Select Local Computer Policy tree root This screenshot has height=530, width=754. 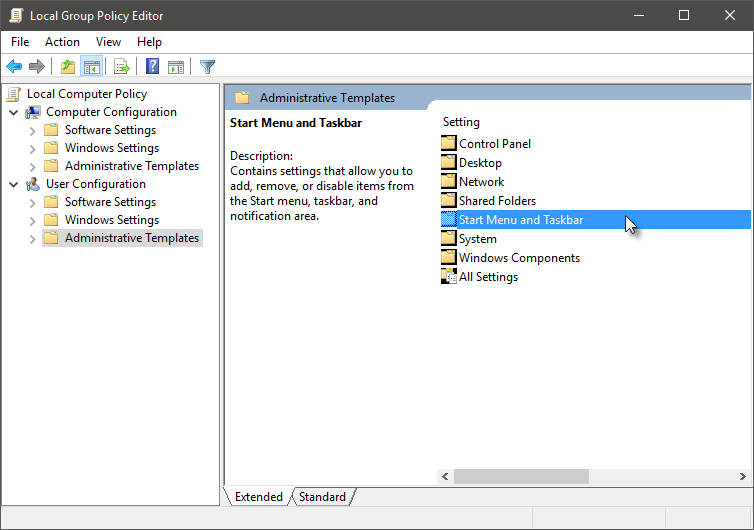(x=87, y=94)
